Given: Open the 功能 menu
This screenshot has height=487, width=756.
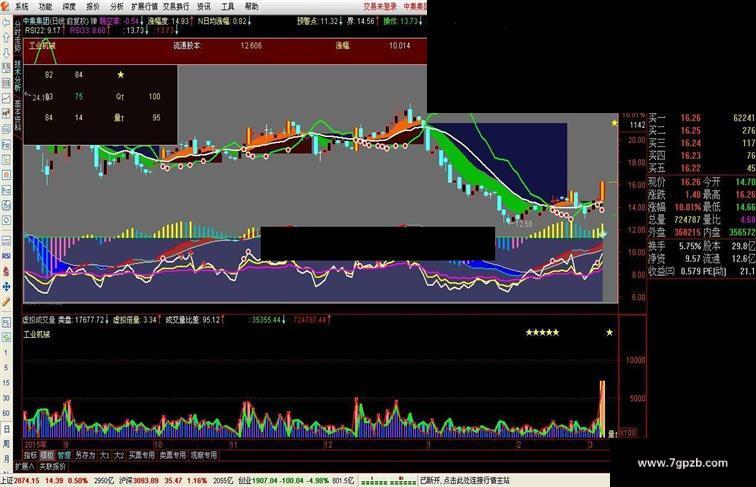Looking at the screenshot, I should [x=45, y=7].
